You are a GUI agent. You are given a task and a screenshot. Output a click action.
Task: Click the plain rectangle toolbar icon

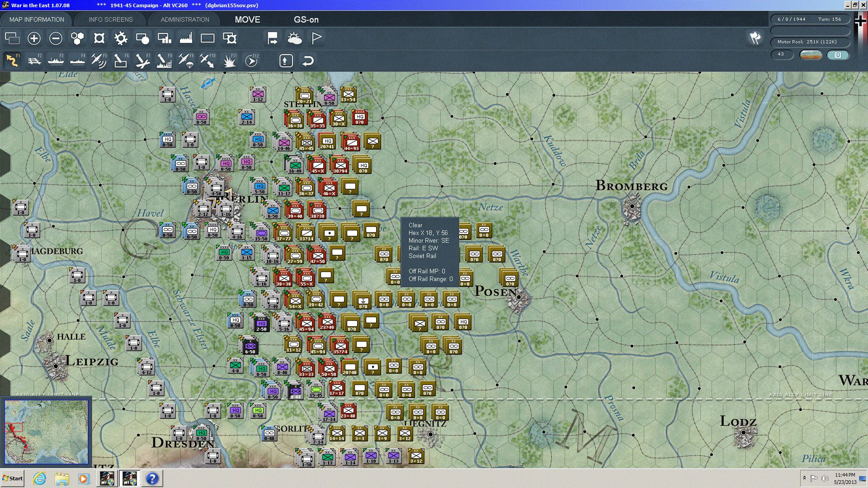pos(208,38)
